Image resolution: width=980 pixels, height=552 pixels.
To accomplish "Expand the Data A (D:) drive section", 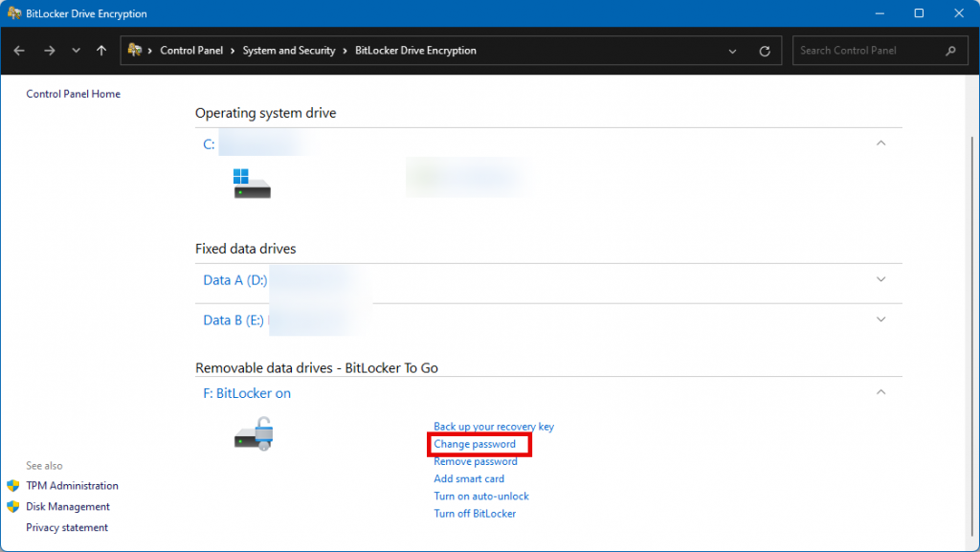I will point(881,279).
